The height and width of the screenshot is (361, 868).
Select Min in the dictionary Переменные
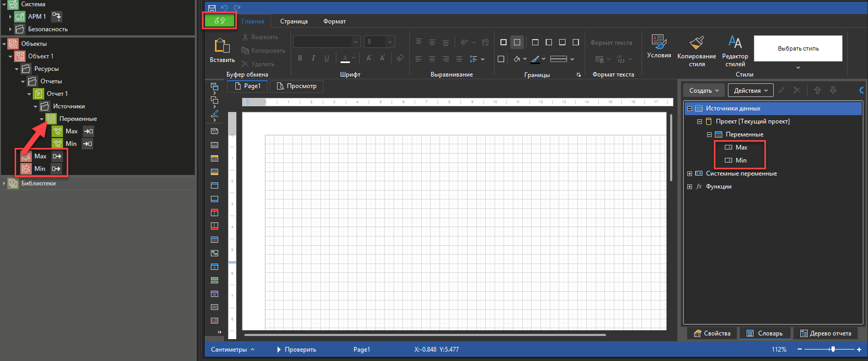point(741,160)
